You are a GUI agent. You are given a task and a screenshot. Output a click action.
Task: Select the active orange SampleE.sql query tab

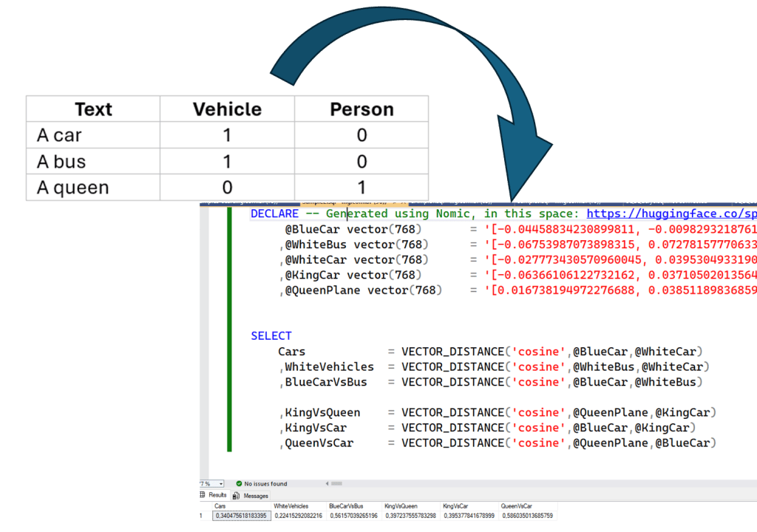tap(347, 199)
